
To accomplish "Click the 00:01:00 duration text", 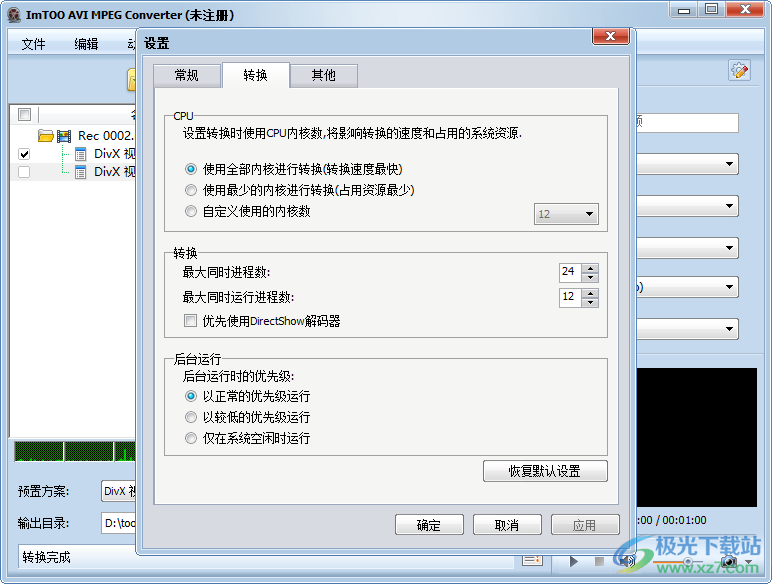I will [684, 520].
